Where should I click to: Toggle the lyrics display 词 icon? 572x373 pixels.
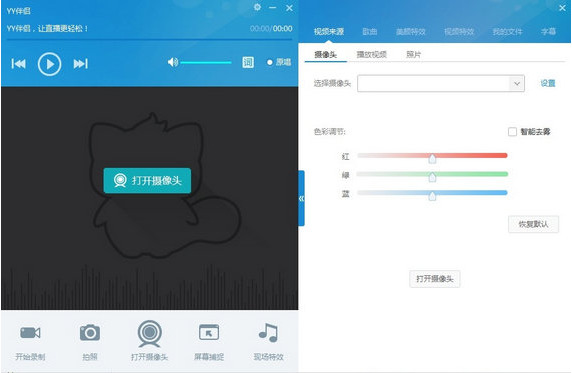[248, 62]
